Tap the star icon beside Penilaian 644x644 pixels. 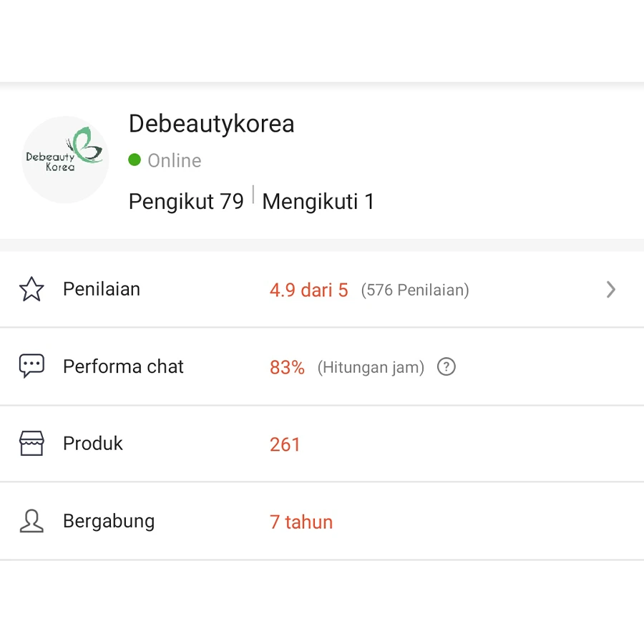coord(31,290)
